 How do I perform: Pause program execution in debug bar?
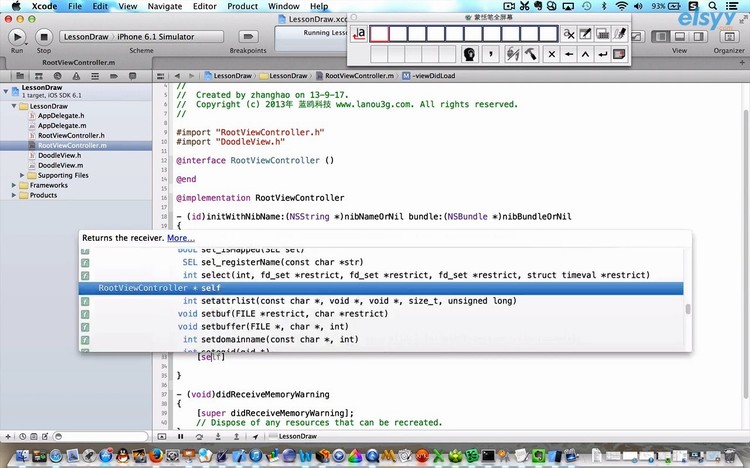click(180, 436)
